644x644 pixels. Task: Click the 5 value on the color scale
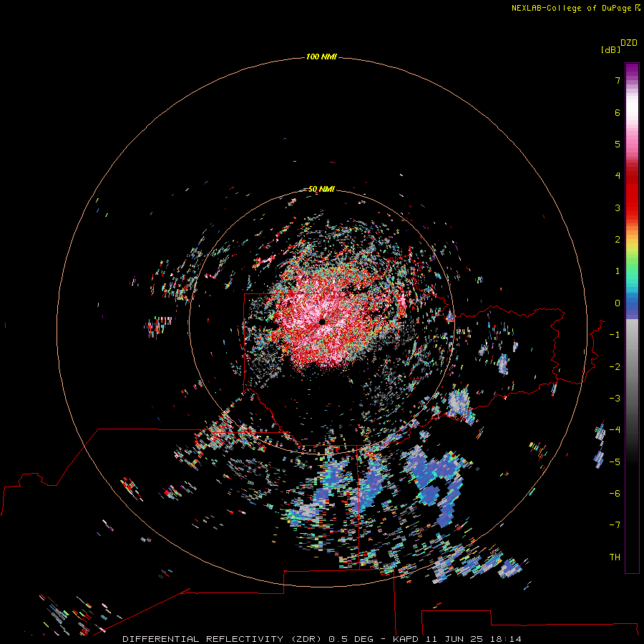tap(618, 144)
